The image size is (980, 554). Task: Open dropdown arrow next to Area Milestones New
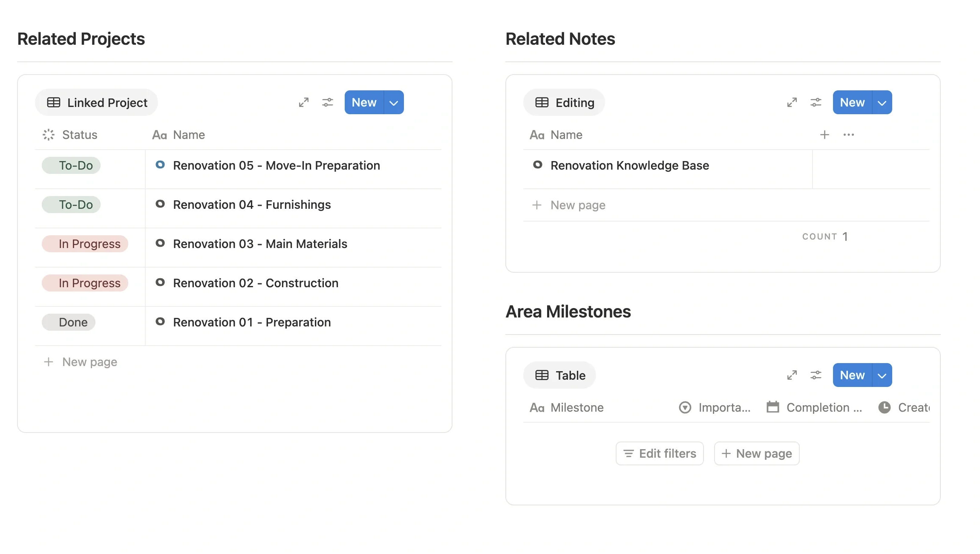coord(882,375)
